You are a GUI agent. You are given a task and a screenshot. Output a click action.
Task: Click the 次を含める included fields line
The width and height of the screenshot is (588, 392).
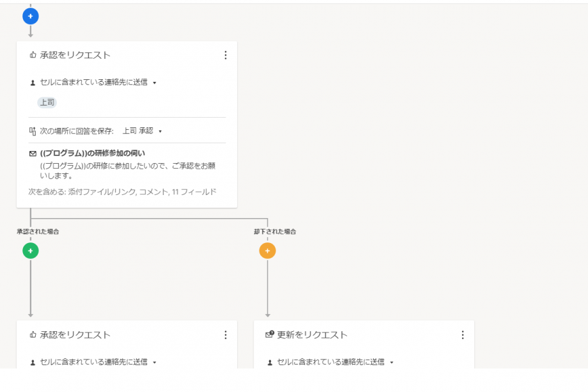pyautogui.click(x=122, y=192)
